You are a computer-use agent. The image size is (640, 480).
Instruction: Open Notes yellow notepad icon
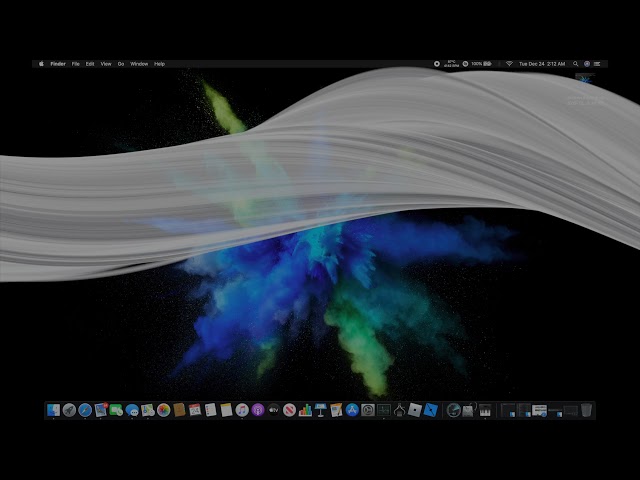coord(227,410)
